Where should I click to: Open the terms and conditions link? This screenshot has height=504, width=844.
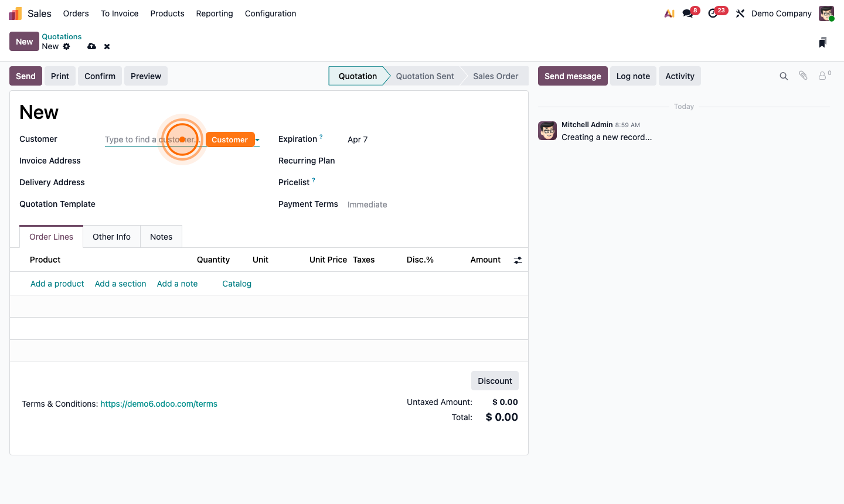tap(158, 403)
